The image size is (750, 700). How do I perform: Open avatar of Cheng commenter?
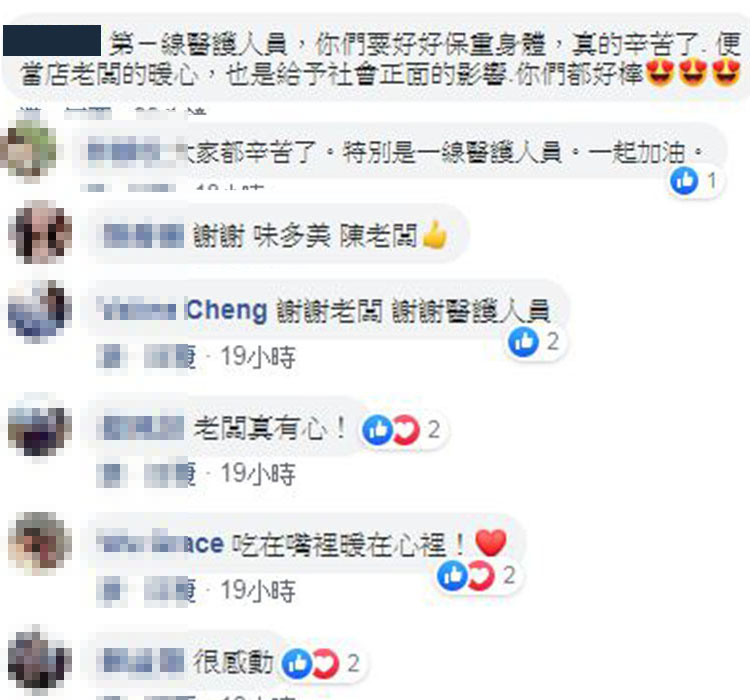(40, 311)
